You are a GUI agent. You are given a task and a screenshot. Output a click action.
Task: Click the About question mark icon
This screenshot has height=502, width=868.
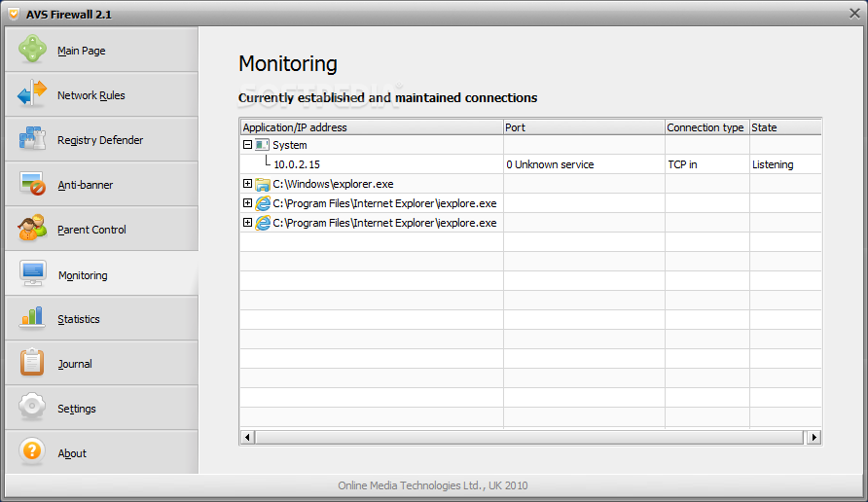point(32,451)
